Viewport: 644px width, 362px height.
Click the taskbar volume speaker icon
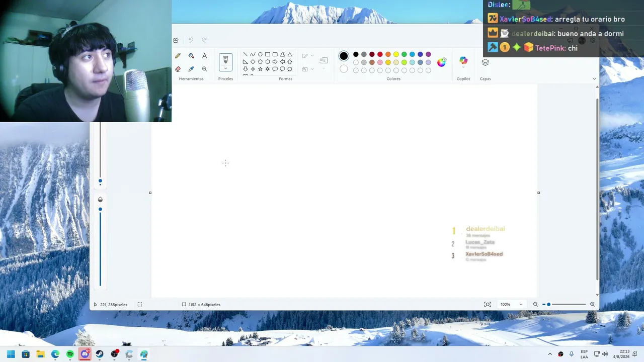[x=605, y=354]
